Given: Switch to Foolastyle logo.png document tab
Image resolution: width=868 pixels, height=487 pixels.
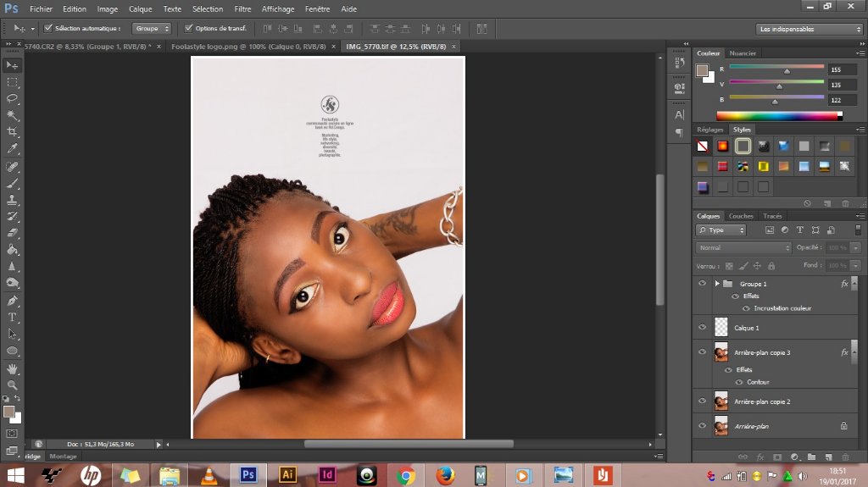Looking at the screenshot, I should [x=248, y=47].
